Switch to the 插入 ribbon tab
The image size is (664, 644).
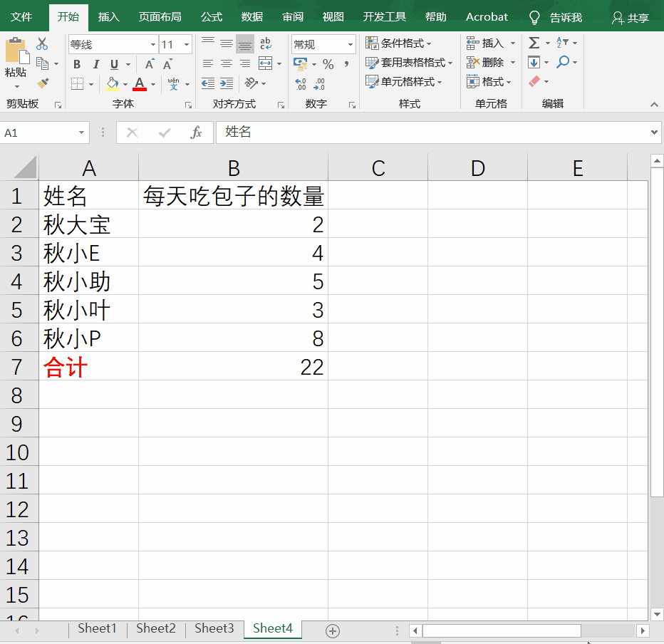(x=108, y=16)
